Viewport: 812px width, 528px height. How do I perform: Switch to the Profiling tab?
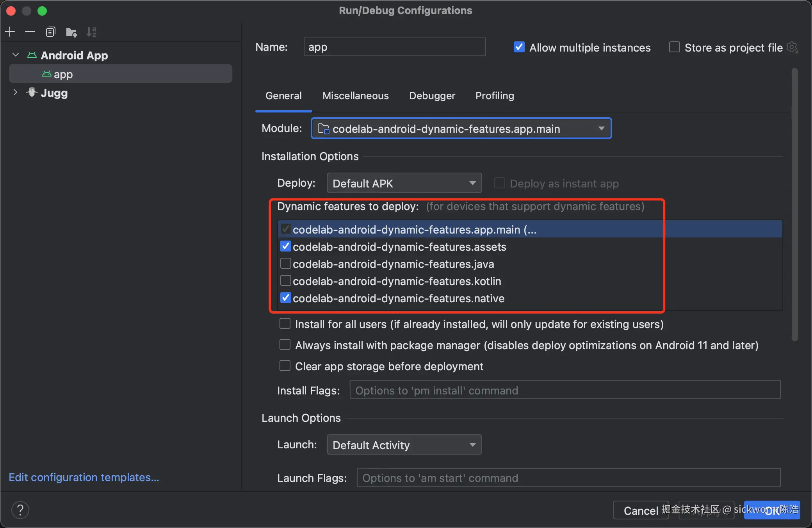pyautogui.click(x=494, y=96)
